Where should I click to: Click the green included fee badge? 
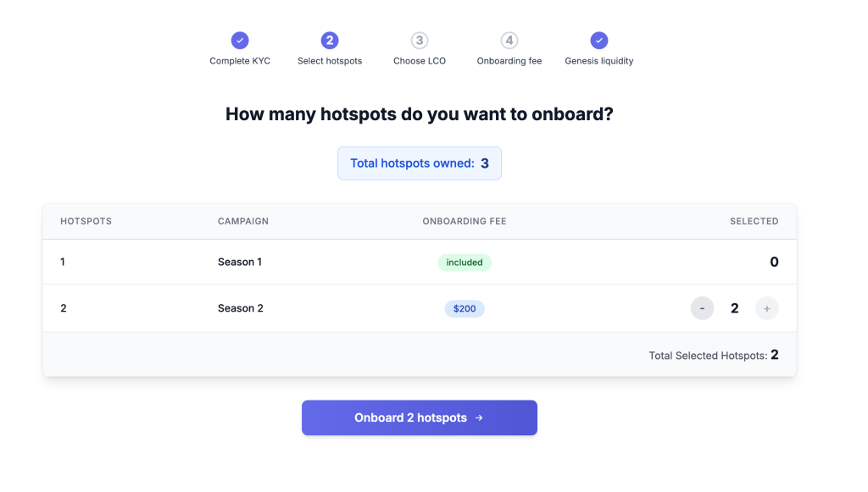click(x=465, y=263)
